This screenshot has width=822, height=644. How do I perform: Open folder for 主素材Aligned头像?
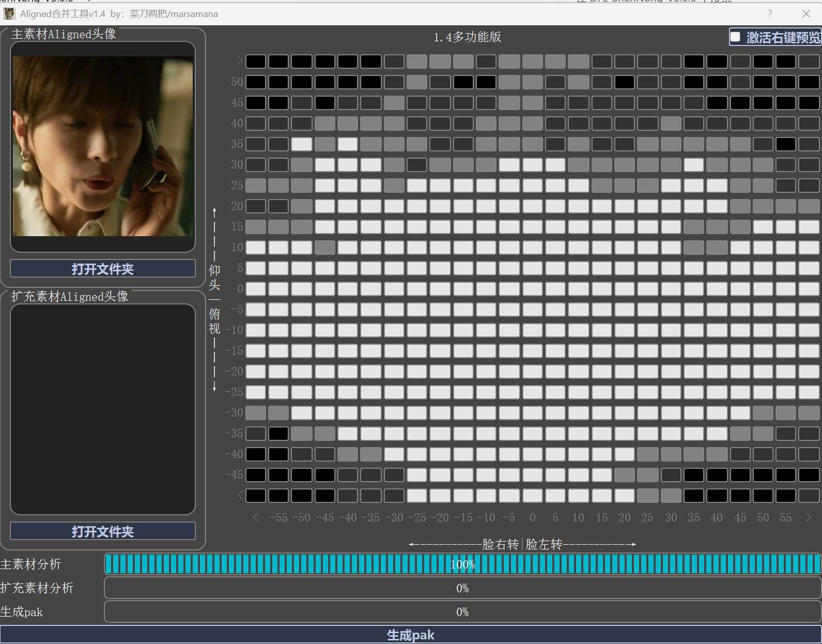pyautogui.click(x=103, y=269)
